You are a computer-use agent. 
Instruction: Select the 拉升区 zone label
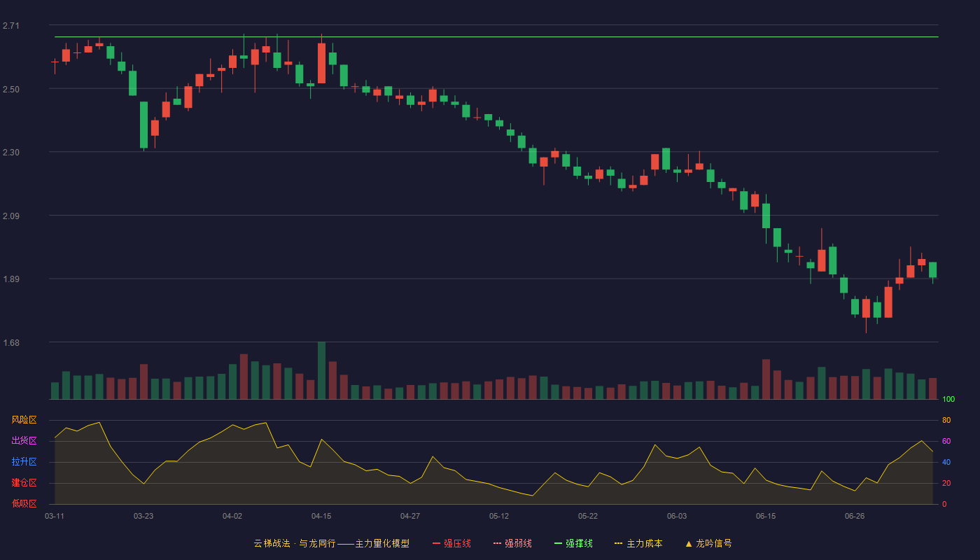coord(24,462)
